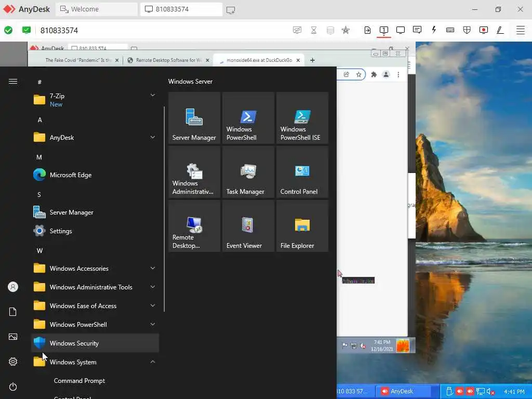Collapse the Windows System folder
This screenshot has width=532, height=399.
click(95, 362)
